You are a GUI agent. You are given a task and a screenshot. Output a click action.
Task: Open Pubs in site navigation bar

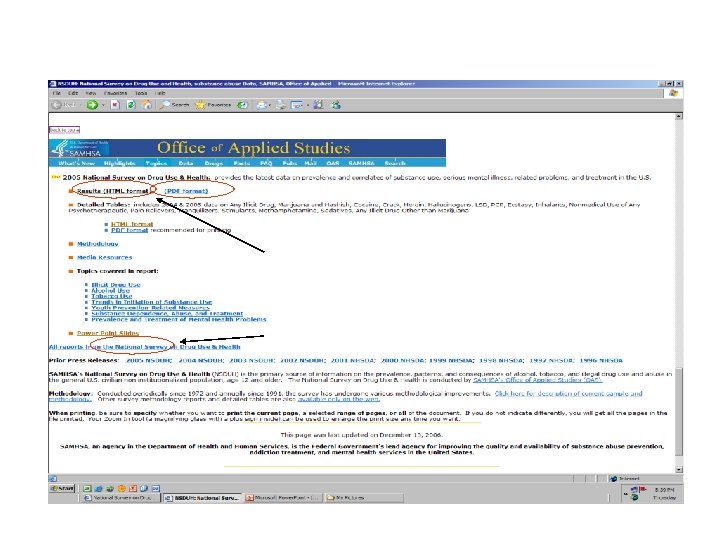(x=290, y=163)
